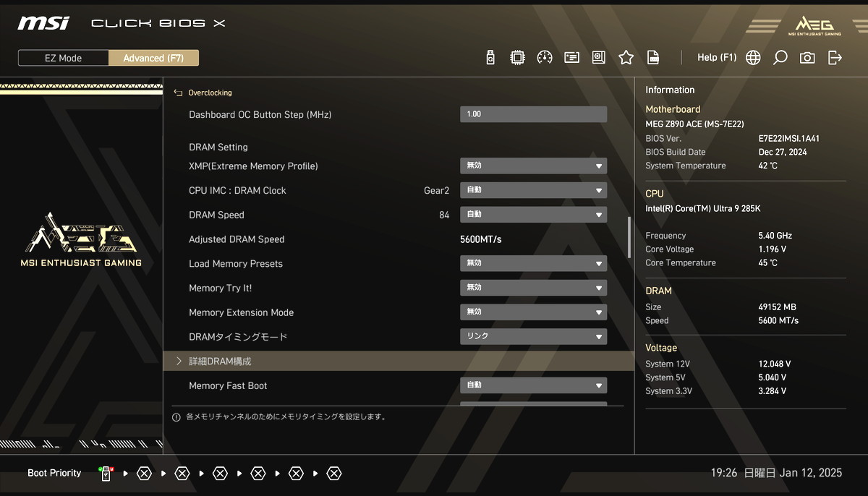Click the Memory Try It! label
The height and width of the screenshot is (496, 868).
point(221,288)
